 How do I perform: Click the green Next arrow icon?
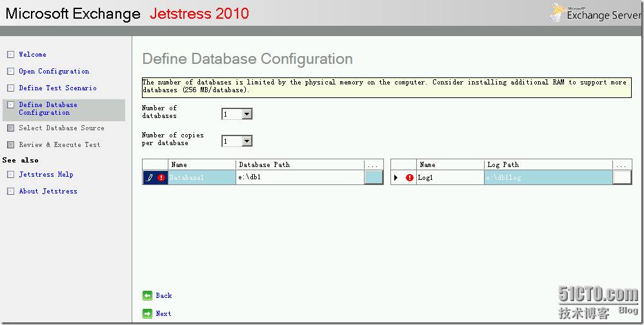[x=147, y=313]
